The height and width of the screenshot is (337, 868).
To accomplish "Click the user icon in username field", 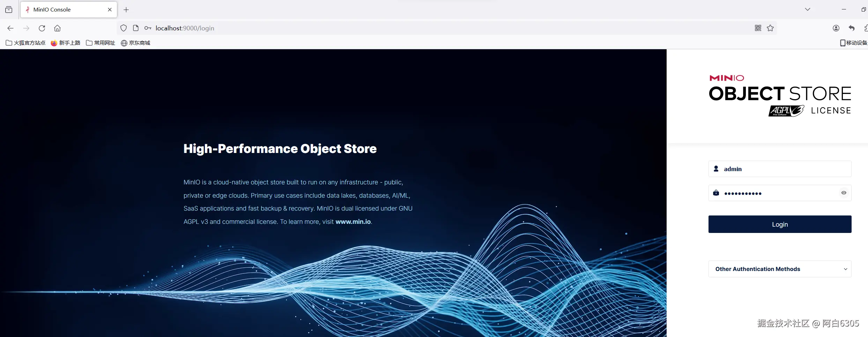I will (x=716, y=169).
